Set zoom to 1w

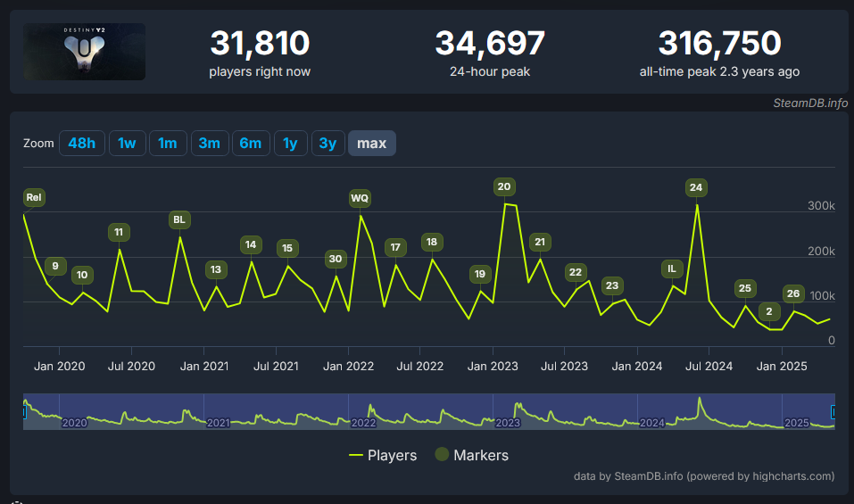127,143
